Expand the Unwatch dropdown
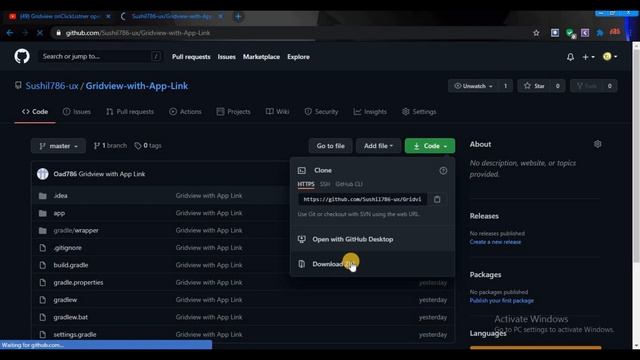 [x=473, y=86]
